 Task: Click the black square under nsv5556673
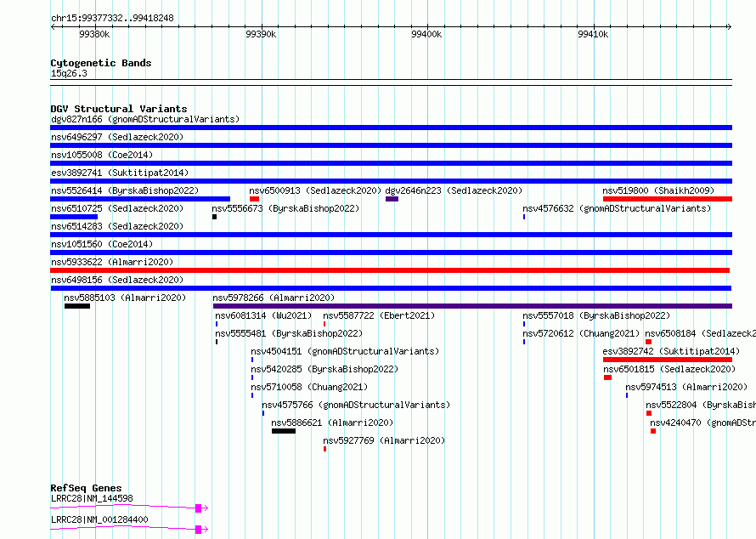coord(215,217)
